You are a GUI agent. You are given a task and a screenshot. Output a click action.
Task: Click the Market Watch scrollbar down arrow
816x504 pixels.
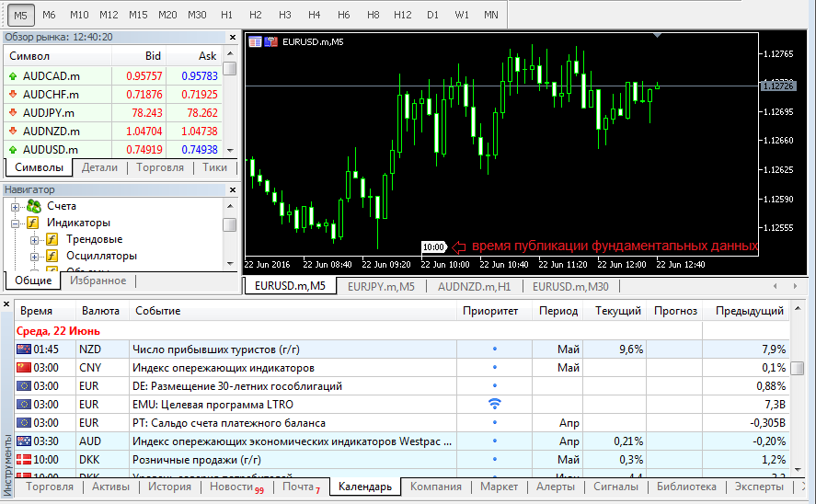[230, 150]
